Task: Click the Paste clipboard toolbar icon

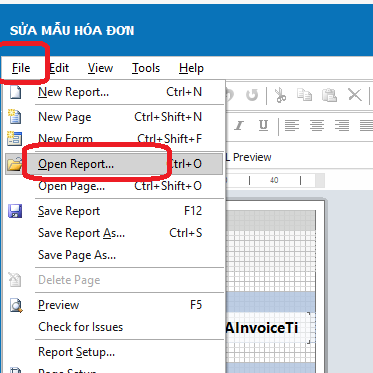Action: point(329,95)
